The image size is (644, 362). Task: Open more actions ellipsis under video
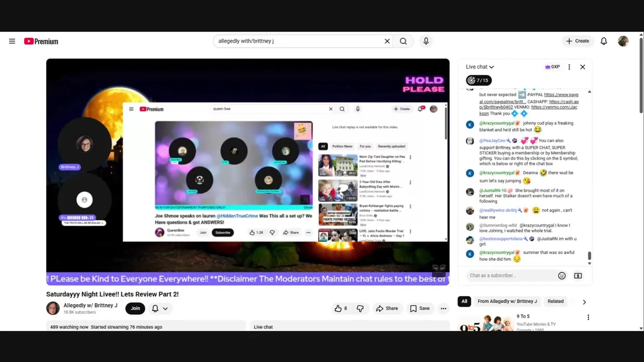pyautogui.click(x=443, y=308)
